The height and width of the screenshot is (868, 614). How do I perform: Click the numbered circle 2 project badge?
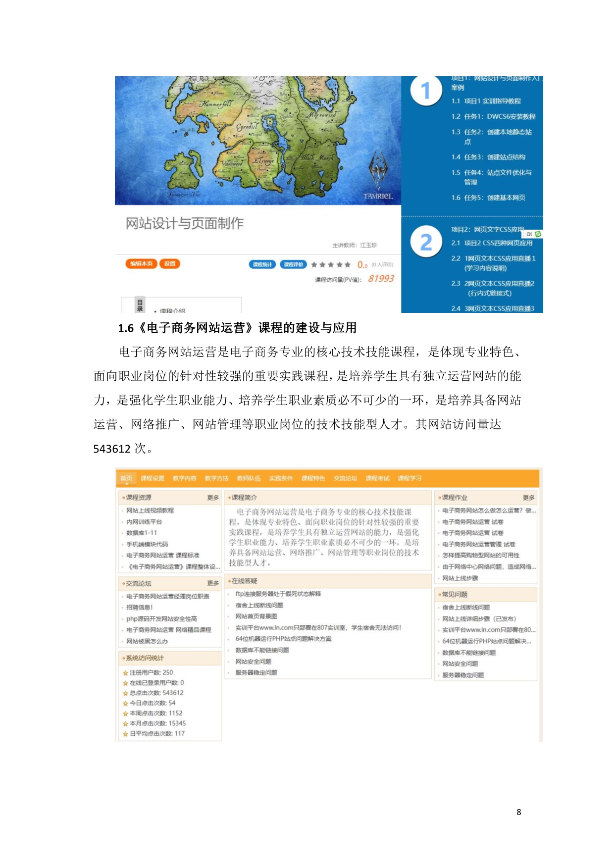[x=426, y=242]
